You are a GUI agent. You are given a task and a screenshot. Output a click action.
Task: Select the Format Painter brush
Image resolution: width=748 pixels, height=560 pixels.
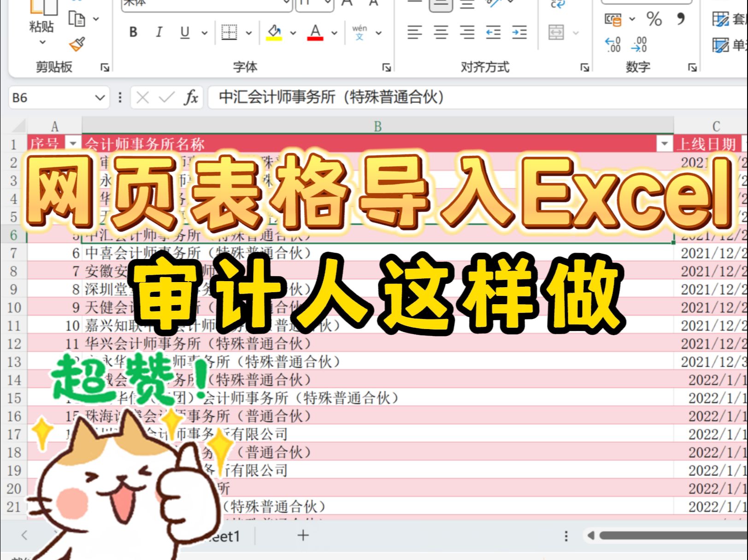click(x=77, y=44)
